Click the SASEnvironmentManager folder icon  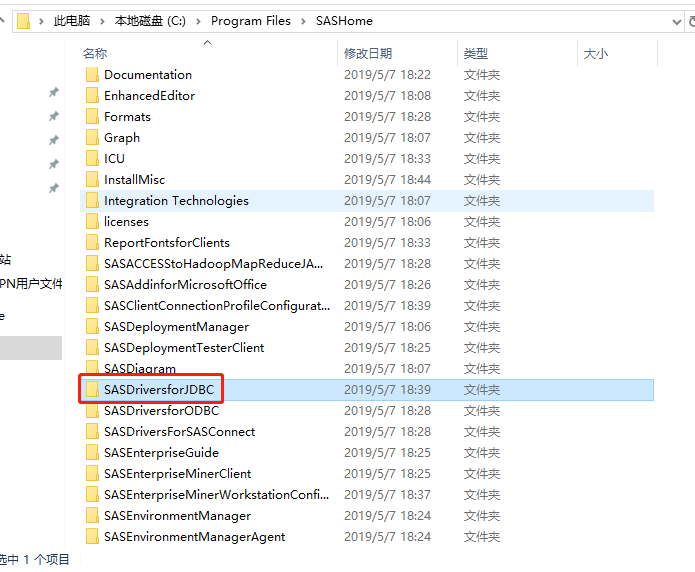[92, 515]
